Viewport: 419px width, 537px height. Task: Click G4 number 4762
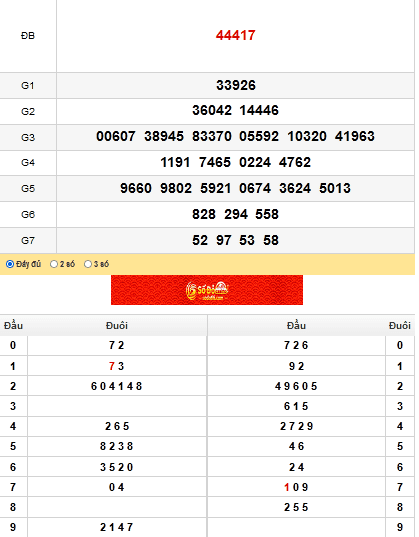click(x=295, y=162)
